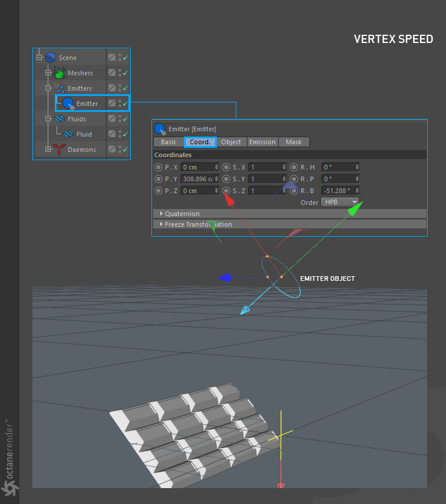This screenshot has height=504, width=446.
Task: Toggle visibility dots on Meshers row
Action: tap(120, 73)
